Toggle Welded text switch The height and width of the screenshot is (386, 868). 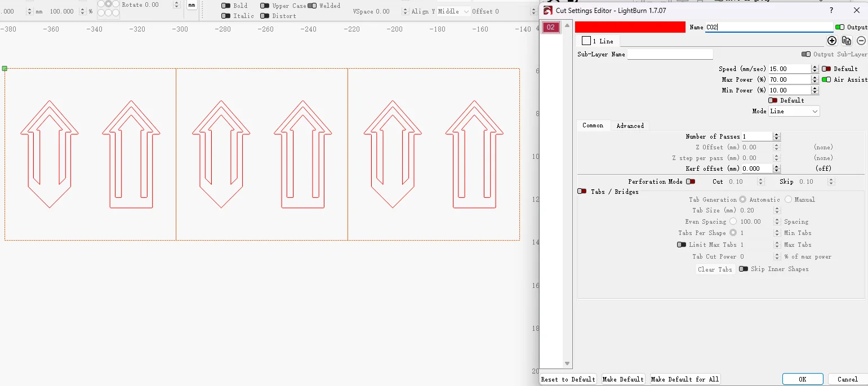312,6
